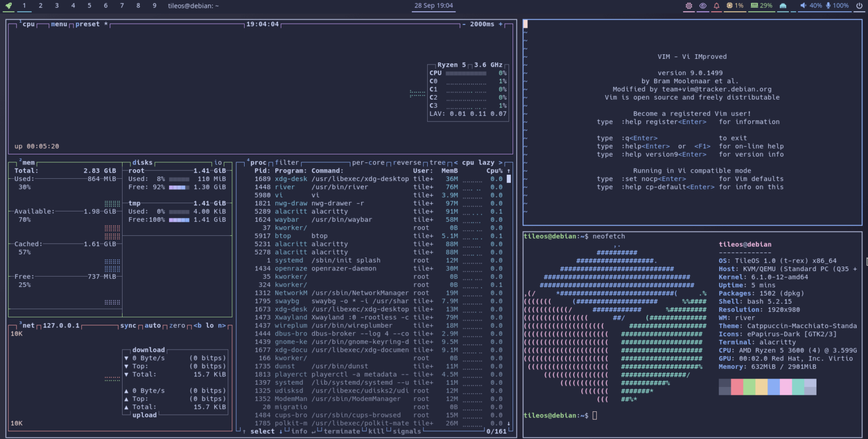Show the io view in the disks panel
The image size is (868, 439).
(x=219, y=162)
